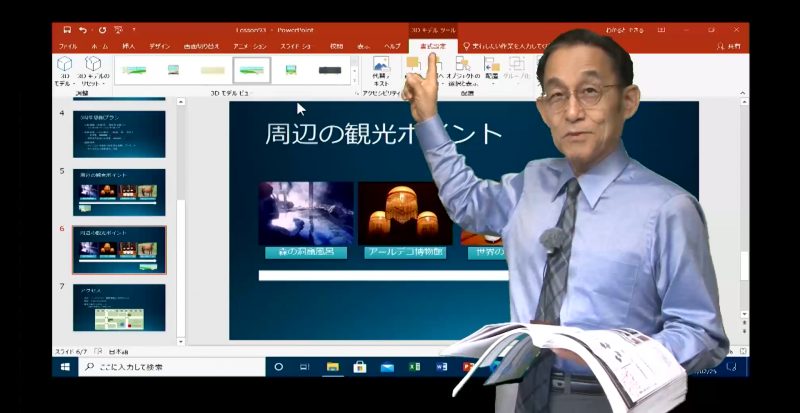
Task: Click the slide editor vertical scrollbar thumb
Action: point(744,265)
